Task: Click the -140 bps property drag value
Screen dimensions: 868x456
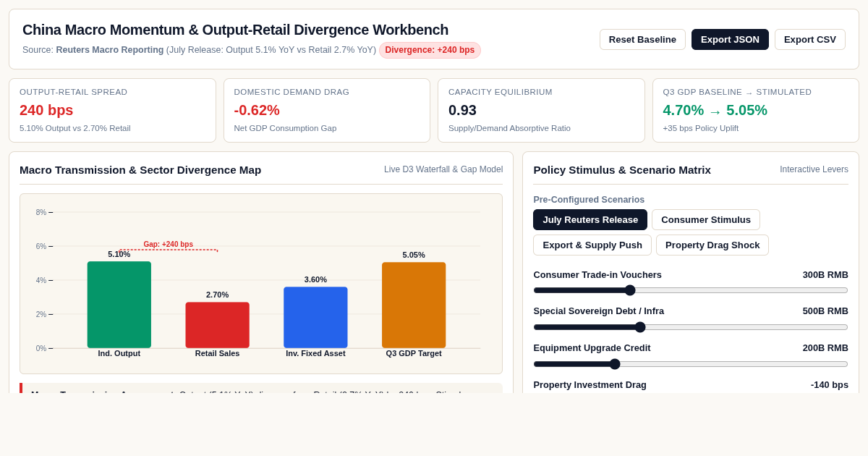Action: (830, 385)
